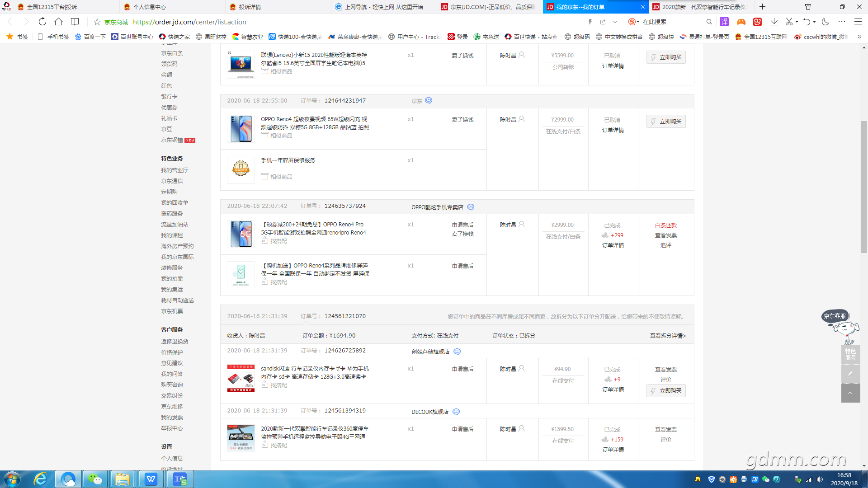The width and height of the screenshot is (868, 488).
Task: Expand the screenshot tool dropdown arrow
Action: pos(797,22)
